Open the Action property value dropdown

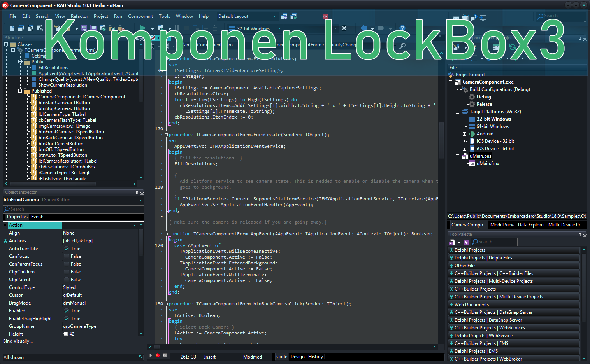[x=133, y=225]
